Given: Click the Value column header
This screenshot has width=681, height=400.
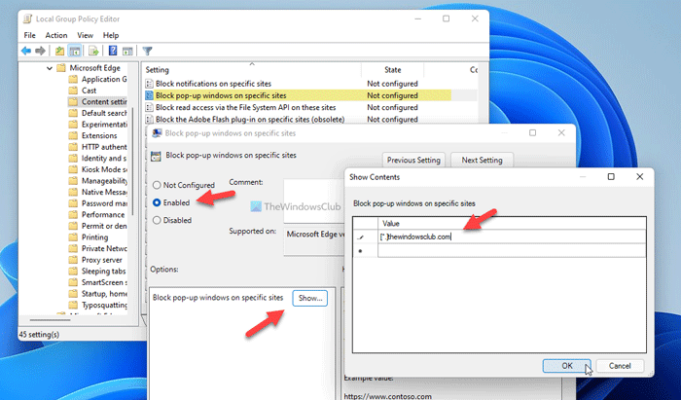Looking at the screenshot, I should point(512,223).
